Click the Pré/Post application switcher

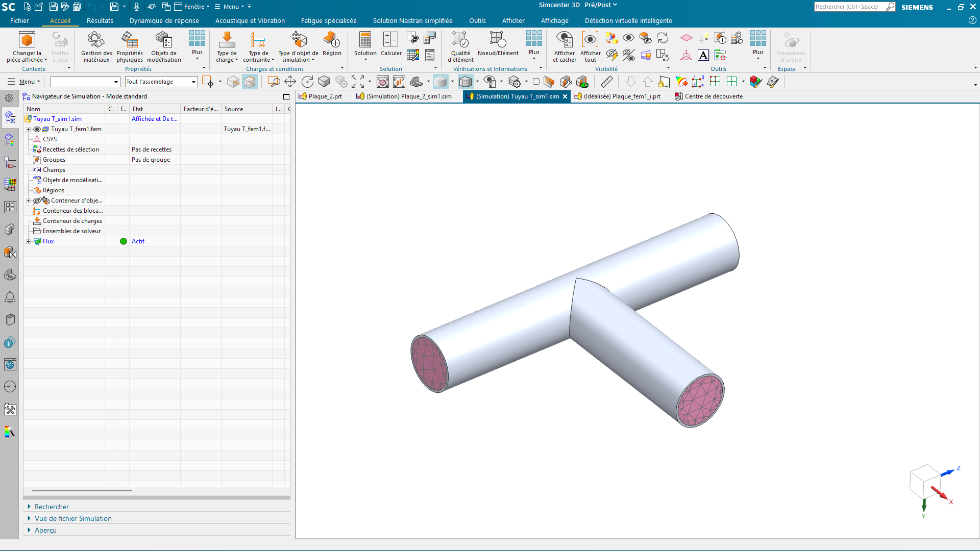pyautogui.click(x=601, y=5)
